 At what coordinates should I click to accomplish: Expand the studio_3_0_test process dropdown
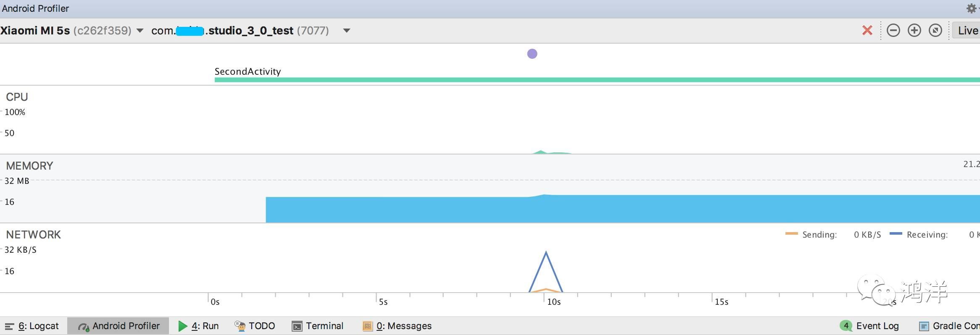[x=347, y=31]
